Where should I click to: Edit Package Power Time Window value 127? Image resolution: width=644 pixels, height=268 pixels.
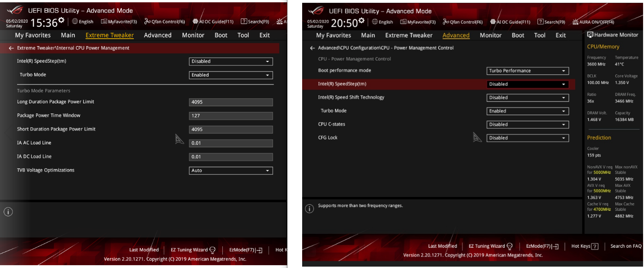(231, 116)
